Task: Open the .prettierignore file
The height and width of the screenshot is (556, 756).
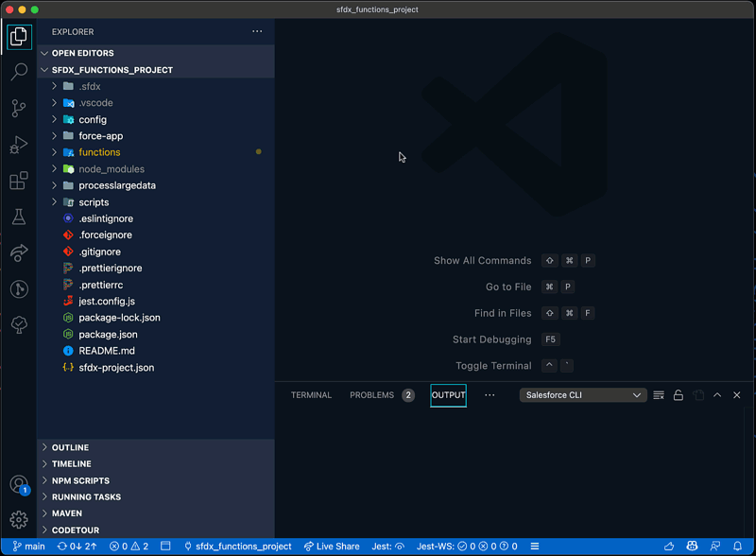Action: [x=156, y=269]
